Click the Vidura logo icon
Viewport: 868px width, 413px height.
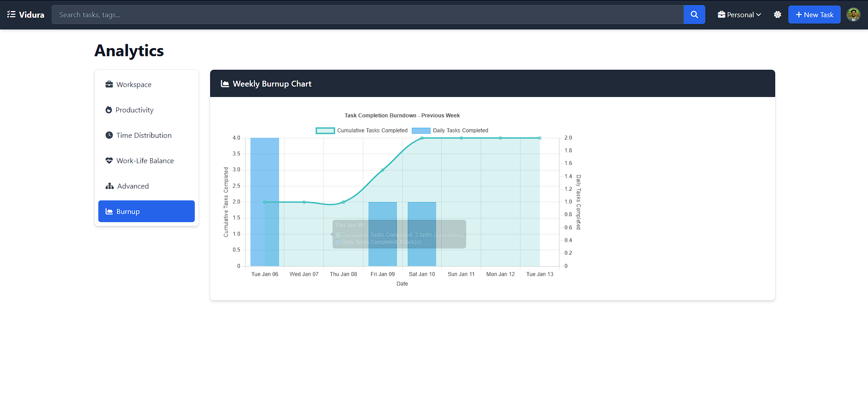11,15
